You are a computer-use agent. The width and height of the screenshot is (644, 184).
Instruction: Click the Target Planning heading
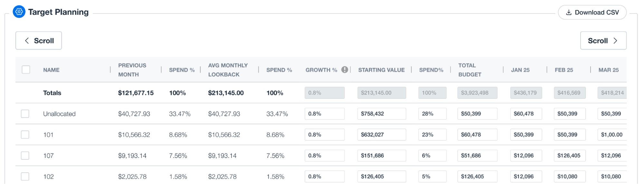pyautogui.click(x=58, y=12)
